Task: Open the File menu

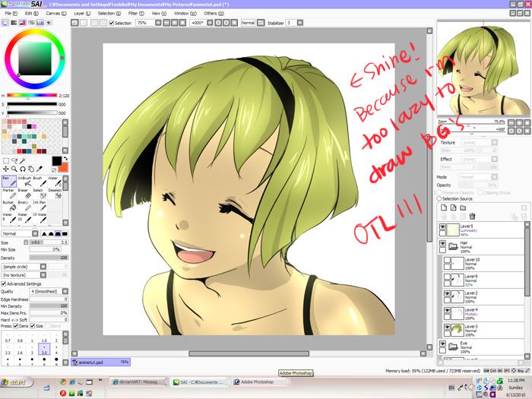Action: point(11,13)
